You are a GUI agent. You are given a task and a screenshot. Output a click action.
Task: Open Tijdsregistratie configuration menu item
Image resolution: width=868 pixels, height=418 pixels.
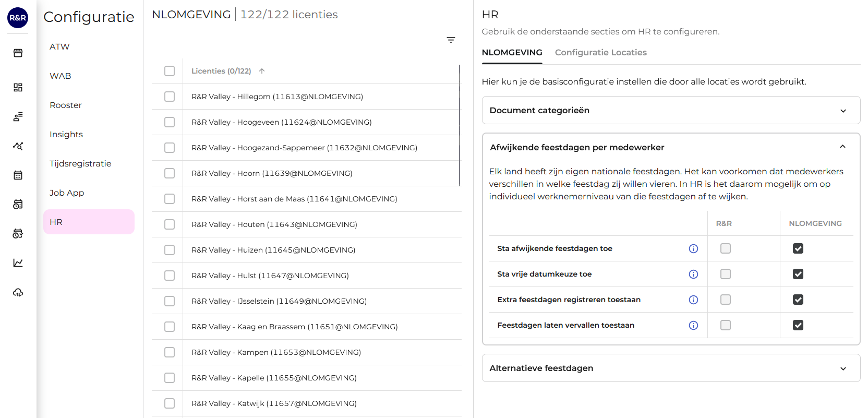89,163
